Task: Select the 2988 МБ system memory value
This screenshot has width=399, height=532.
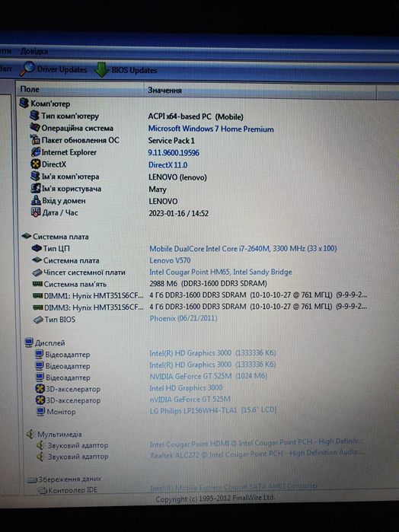Action: point(208,283)
